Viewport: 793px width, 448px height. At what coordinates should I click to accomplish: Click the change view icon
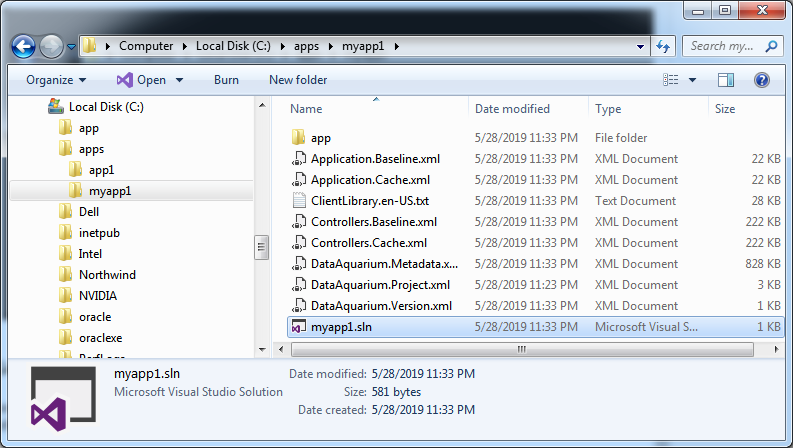click(671, 80)
